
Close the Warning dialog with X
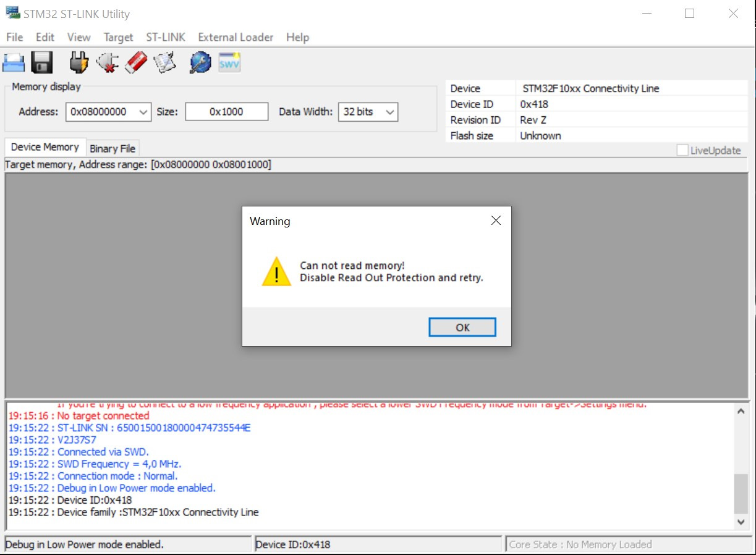coord(496,221)
